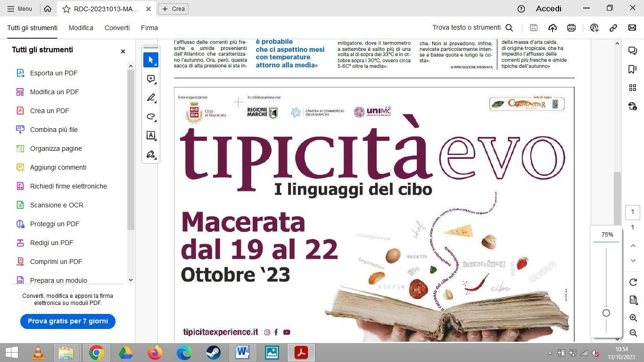The image size is (644, 362).
Task: Close the RDC-20231013 document tab
Action: (x=149, y=8)
